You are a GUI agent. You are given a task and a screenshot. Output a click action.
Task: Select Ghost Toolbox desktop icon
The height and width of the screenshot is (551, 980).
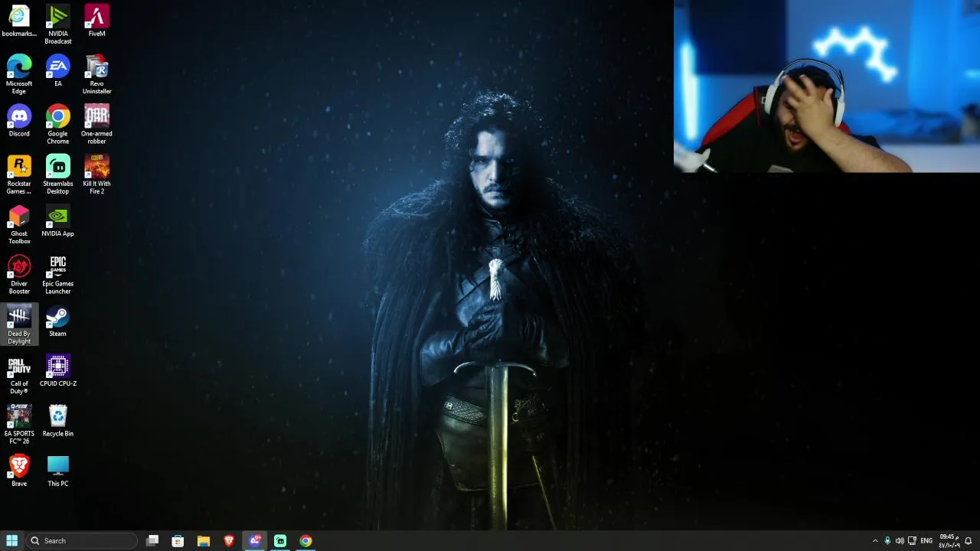[19, 224]
